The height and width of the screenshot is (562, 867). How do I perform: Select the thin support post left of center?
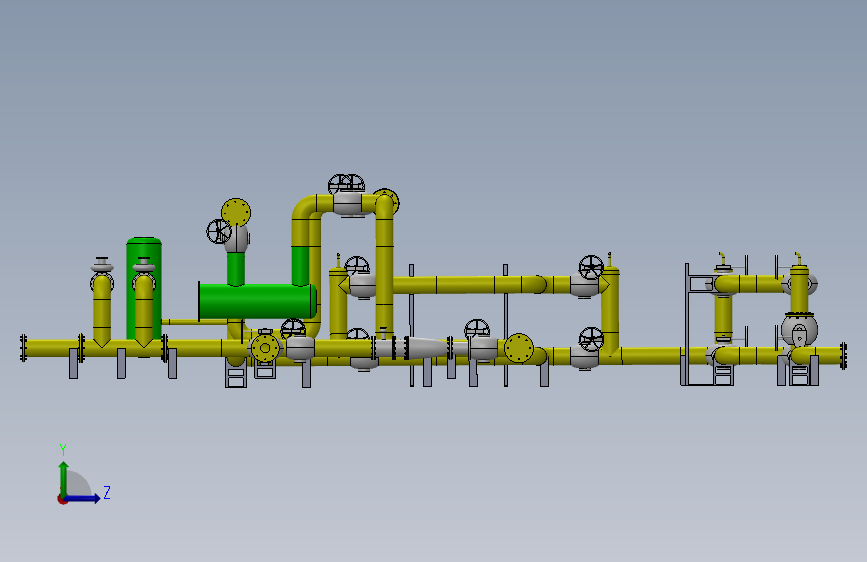click(x=411, y=325)
